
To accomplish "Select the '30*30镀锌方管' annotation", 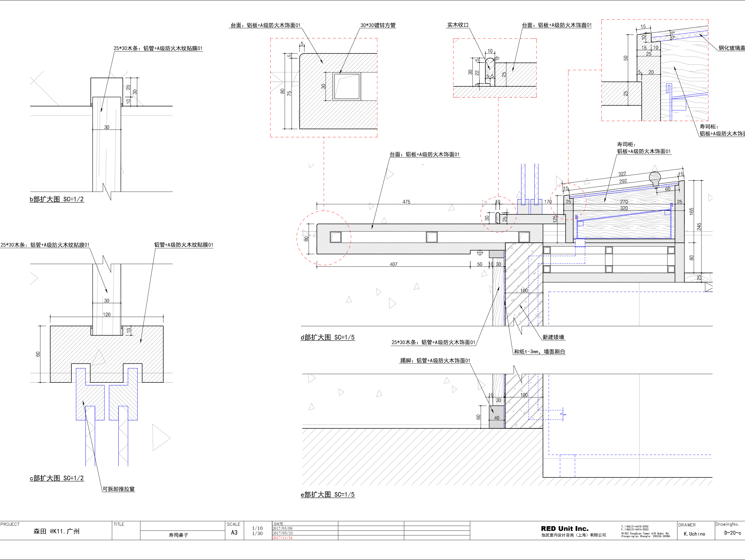I will (378, 25).
